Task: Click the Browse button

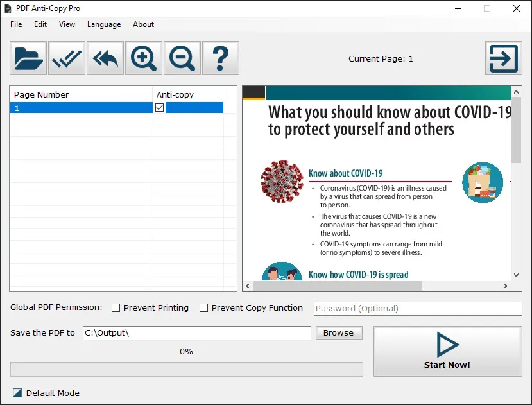Action: pos(339,332)
